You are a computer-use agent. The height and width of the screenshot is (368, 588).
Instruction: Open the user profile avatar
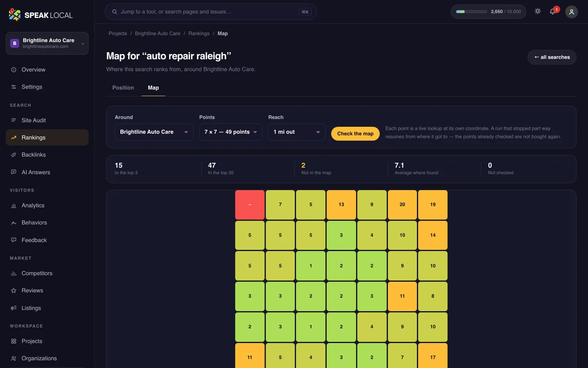pyautogui.click(x=571, y=12)
